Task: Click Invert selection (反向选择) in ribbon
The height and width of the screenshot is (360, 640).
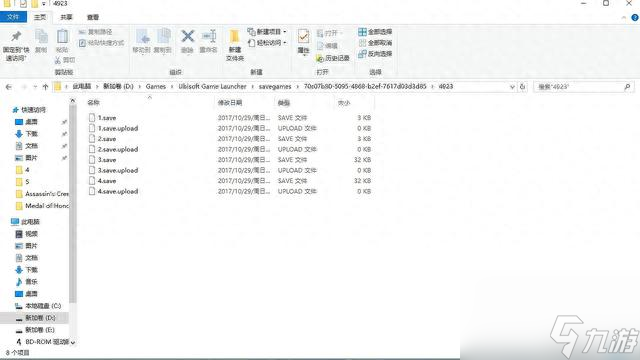Action: [x=375, y=54]
